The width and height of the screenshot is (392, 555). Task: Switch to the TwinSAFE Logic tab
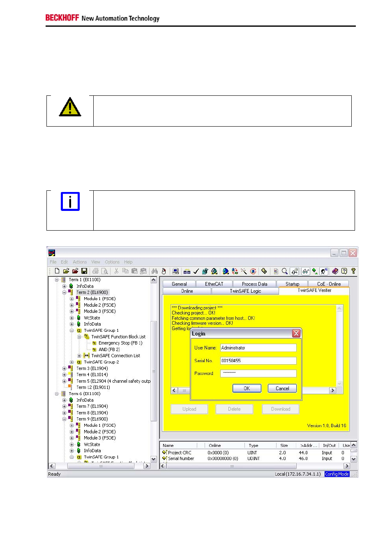(245, 291)
